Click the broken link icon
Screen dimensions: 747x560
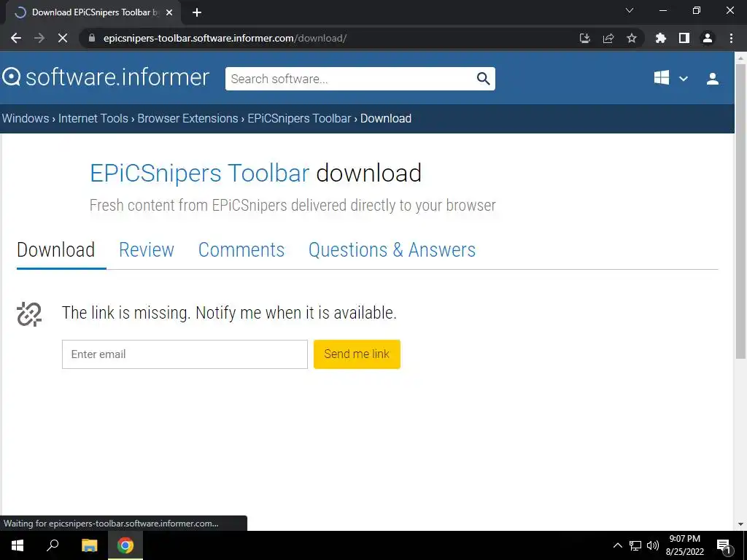29,314
